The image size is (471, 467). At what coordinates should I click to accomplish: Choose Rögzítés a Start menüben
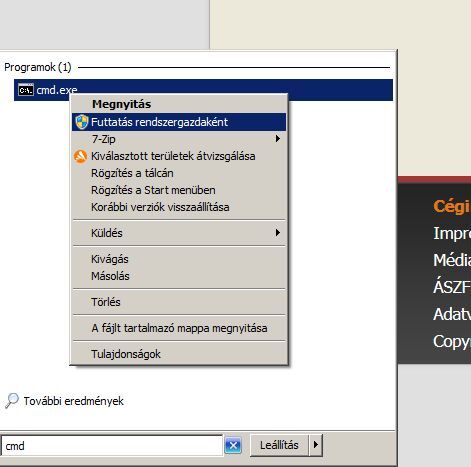[179, 190]
